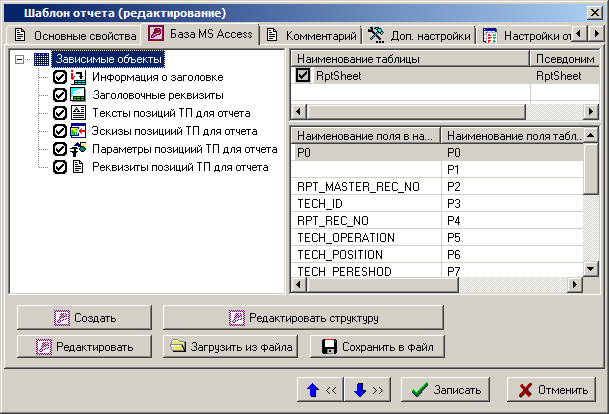Open the Доп. настройки tab
The height and width of the screenshot is (414, 609).
click(419, 36)
